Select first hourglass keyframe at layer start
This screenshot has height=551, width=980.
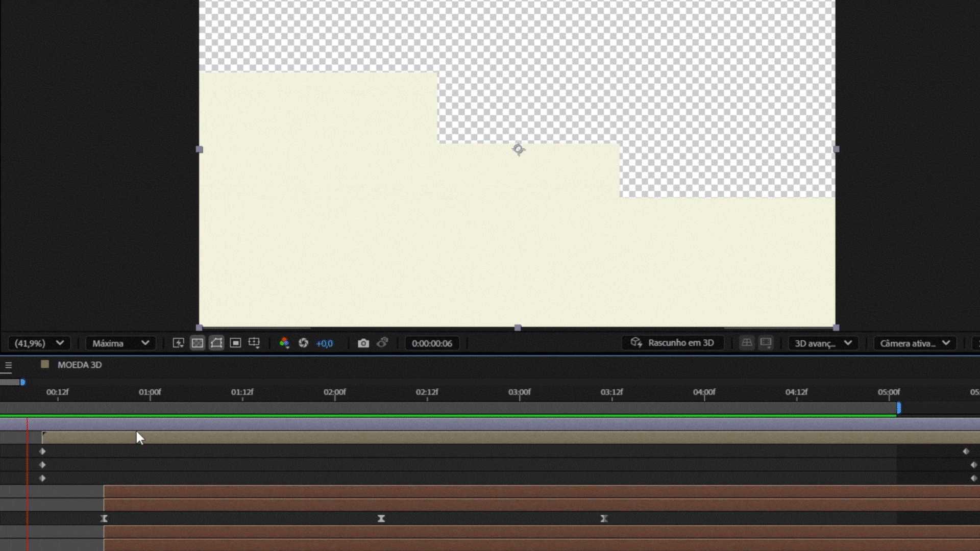click(104, 518)
